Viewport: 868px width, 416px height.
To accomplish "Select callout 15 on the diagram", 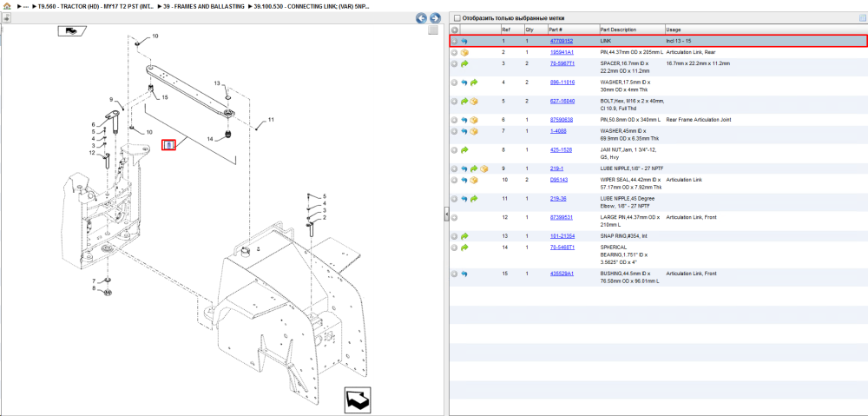I will click(164, 97).
